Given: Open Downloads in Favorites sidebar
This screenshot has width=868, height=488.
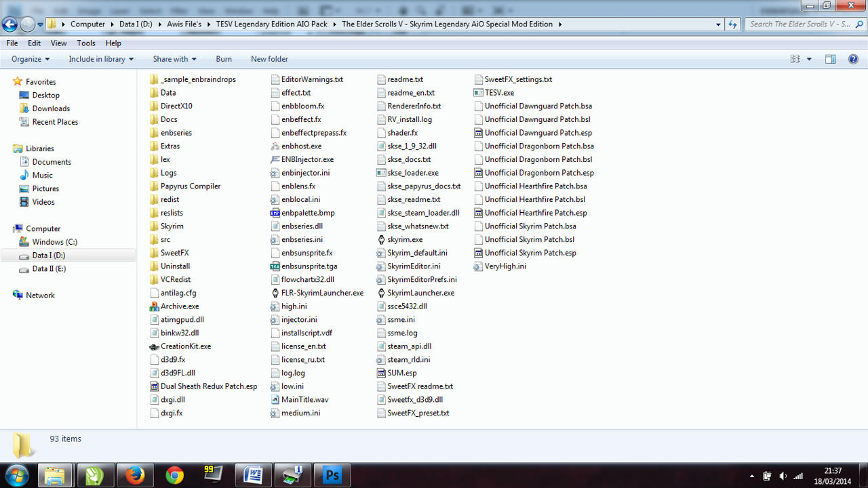Looking at the screenshot, I should click(51, 108).
